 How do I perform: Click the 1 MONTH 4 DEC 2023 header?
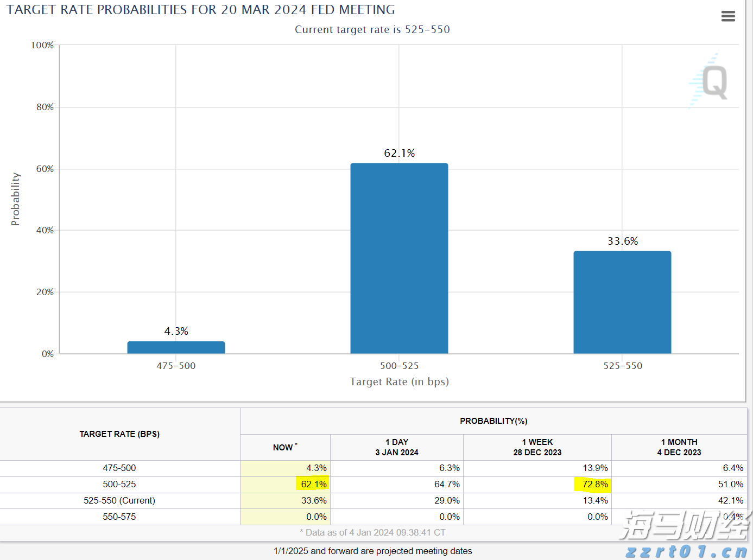679,447
